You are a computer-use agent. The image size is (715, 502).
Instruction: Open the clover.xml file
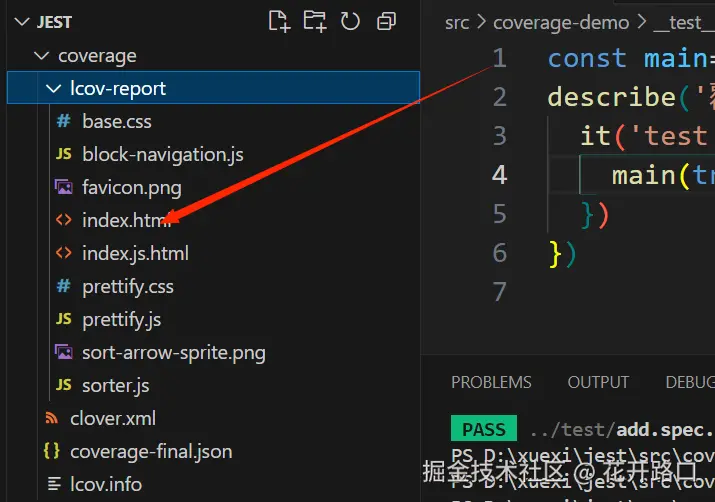[112, 418]
